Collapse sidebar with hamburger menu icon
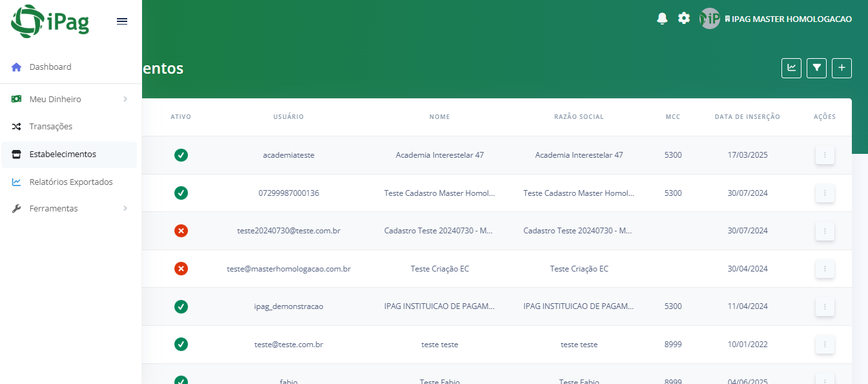868x384 pixels. [x=122, y=21]
